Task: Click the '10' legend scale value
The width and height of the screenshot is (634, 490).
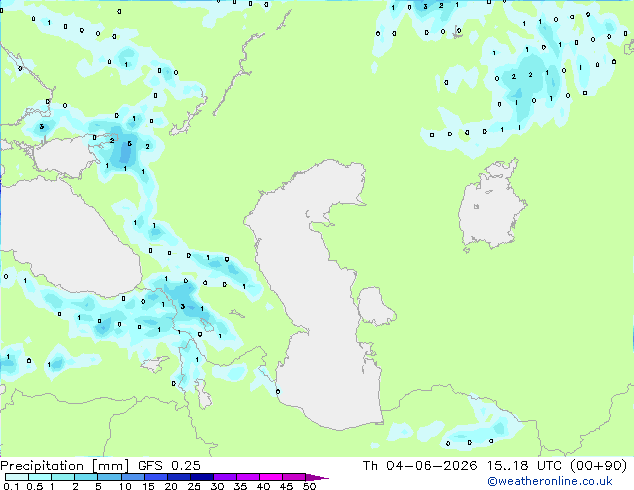Action: [x=125, y=486]
